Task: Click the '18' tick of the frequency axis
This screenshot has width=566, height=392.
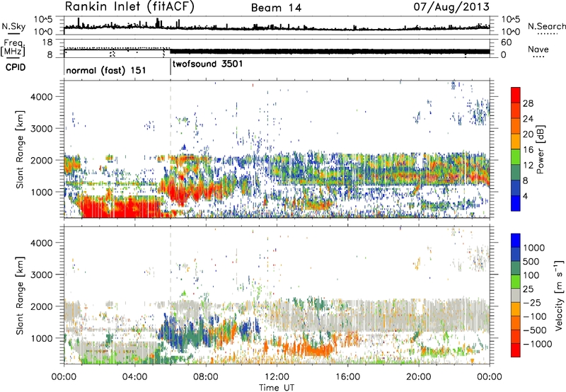Action: pyautogui.click(x=47, y=42)
